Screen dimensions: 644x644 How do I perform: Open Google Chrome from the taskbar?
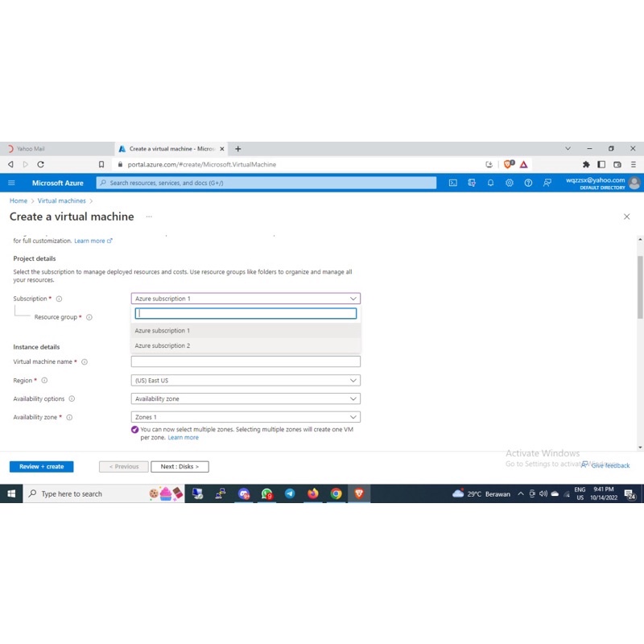tap(336, 493)
